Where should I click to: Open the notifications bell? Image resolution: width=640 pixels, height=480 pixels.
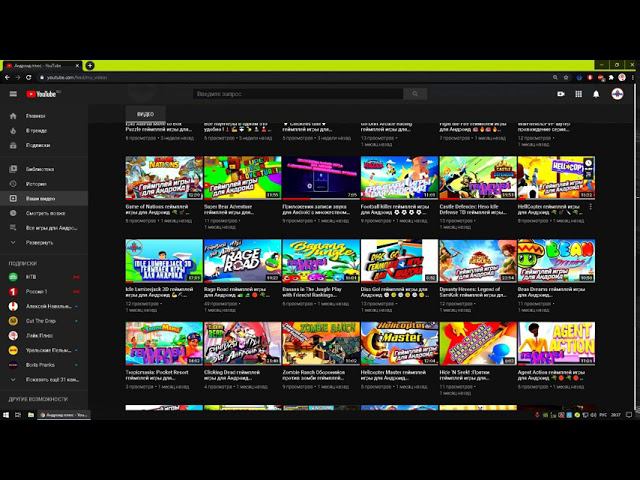(596, 94)
